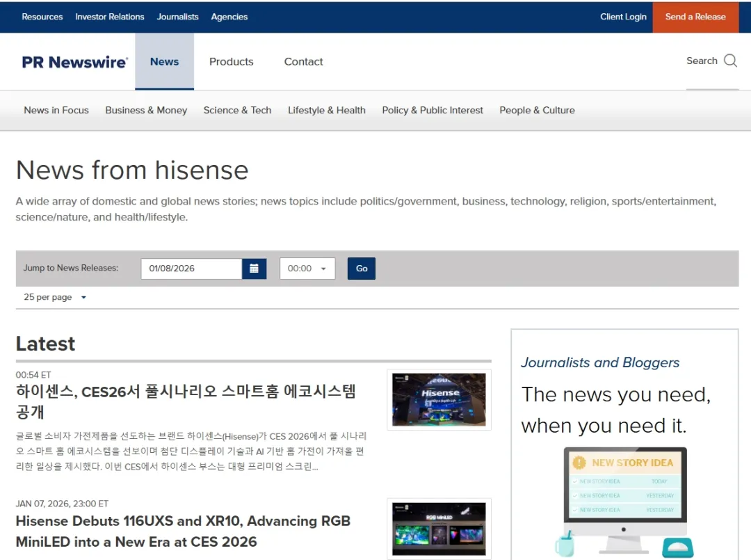Click the search magnifier icon
The height and width of the screenshot is (560, 751).
[x=730, y=61]
